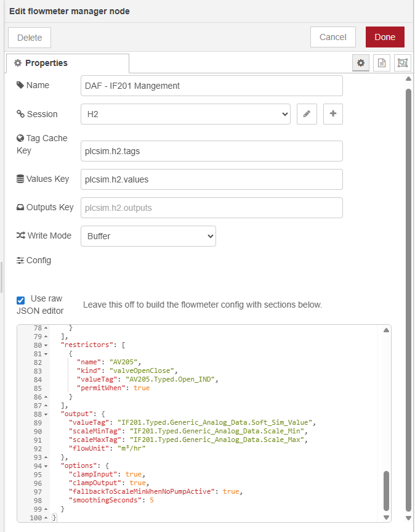
Task: Click the shuffle icon beside Write Mode
Action: coord(21,235)
